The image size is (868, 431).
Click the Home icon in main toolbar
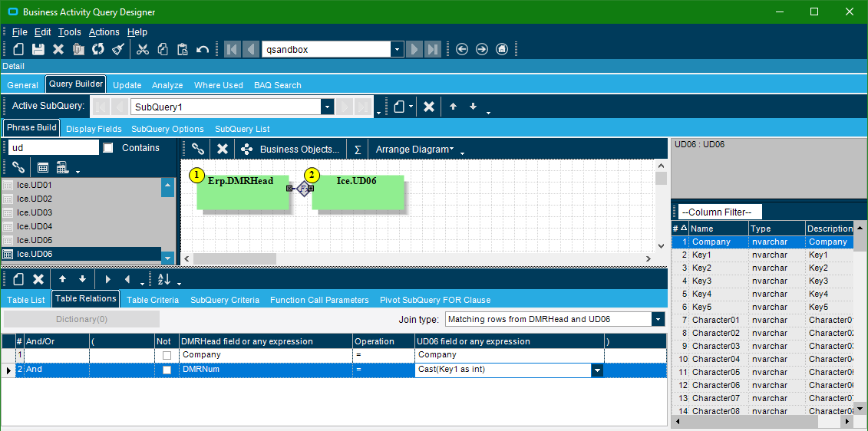[x=501, y=49]
